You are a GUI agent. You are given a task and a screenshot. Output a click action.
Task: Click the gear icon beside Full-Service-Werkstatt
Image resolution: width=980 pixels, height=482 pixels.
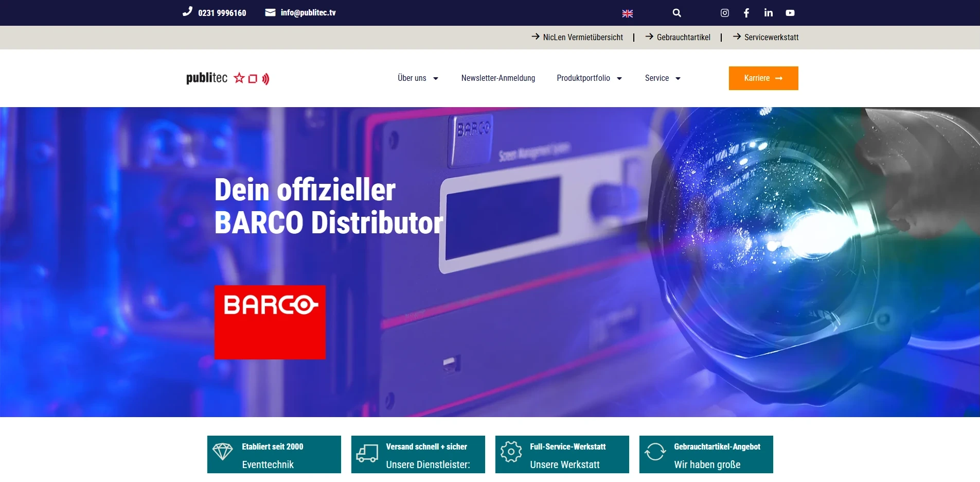click(x=511, y=452)
